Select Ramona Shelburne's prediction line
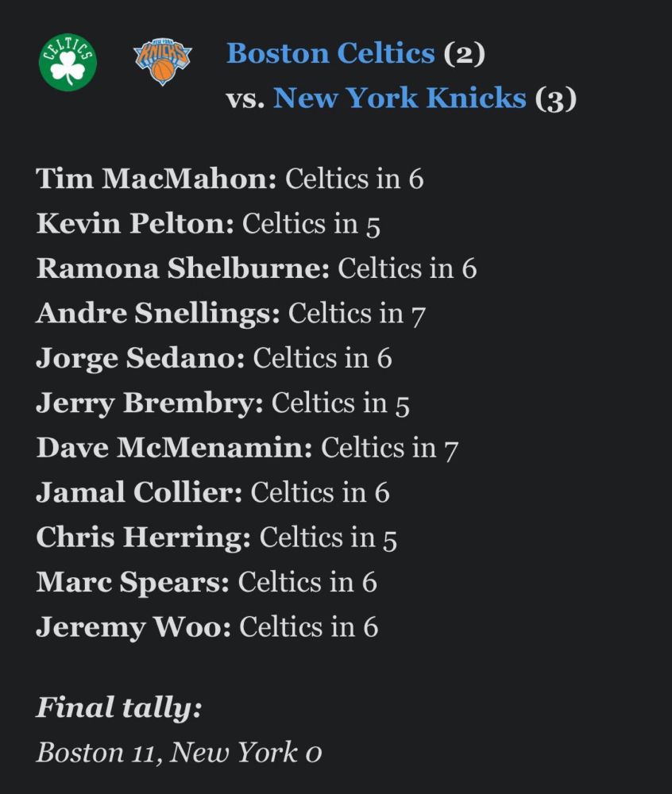Image resolution: width=672 pixels, height=794 pixels. [257, 268]
